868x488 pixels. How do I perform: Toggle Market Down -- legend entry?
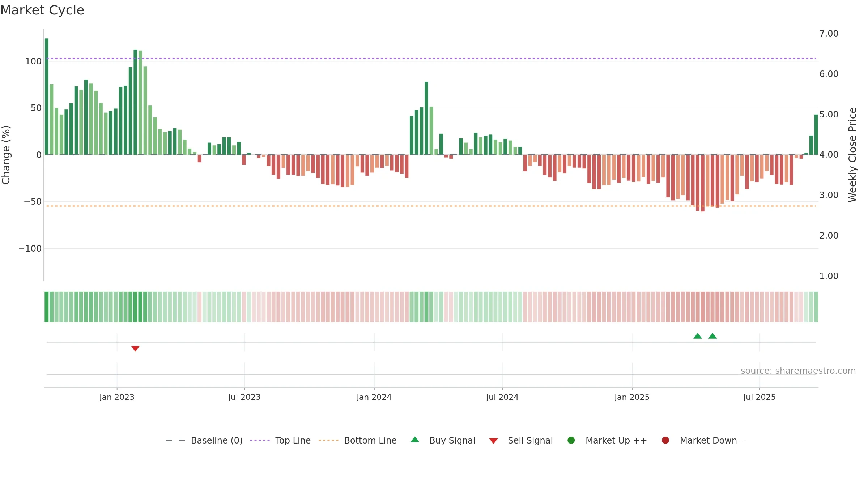coord(704,440)
